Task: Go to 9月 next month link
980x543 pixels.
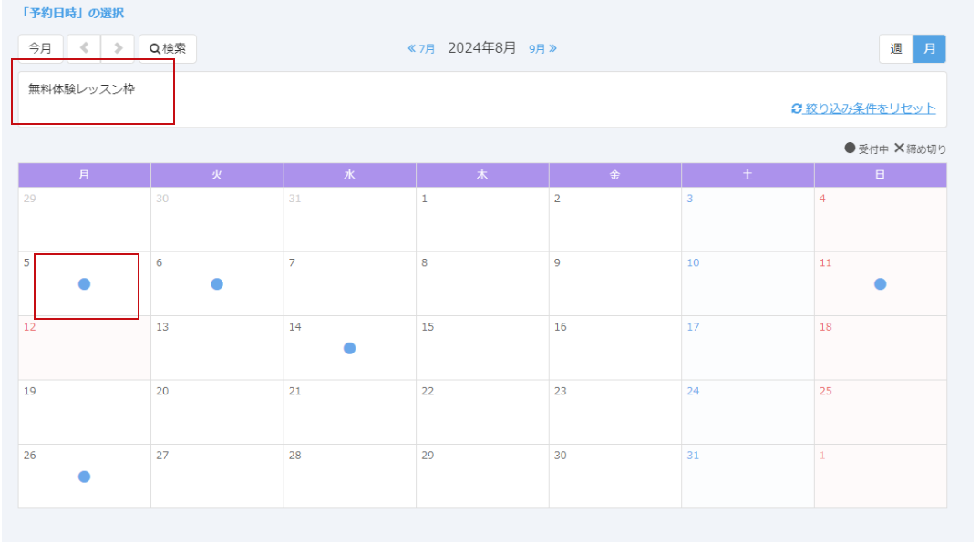Action: coord(543,48)
